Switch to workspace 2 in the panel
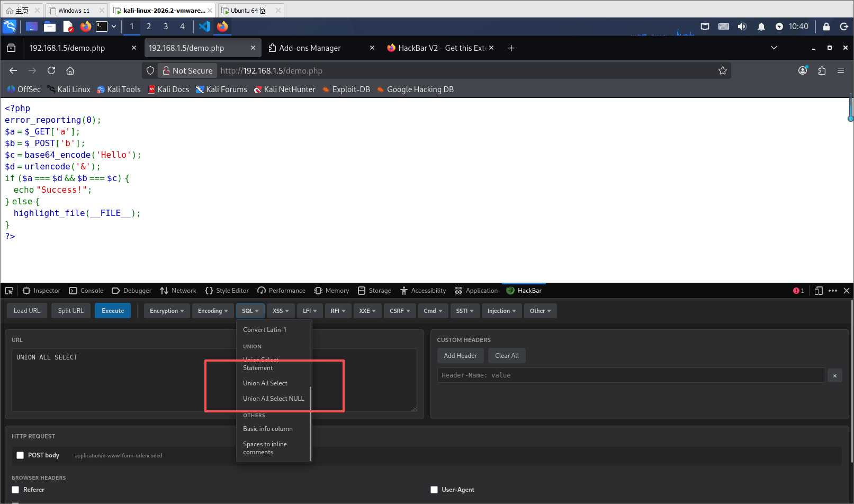 click(149, 26)
